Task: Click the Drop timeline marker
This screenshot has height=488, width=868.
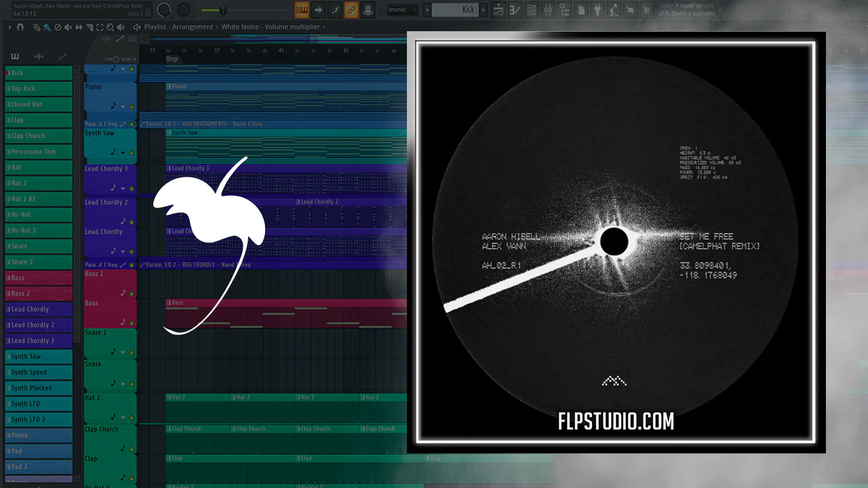Action: pos(172,59)
